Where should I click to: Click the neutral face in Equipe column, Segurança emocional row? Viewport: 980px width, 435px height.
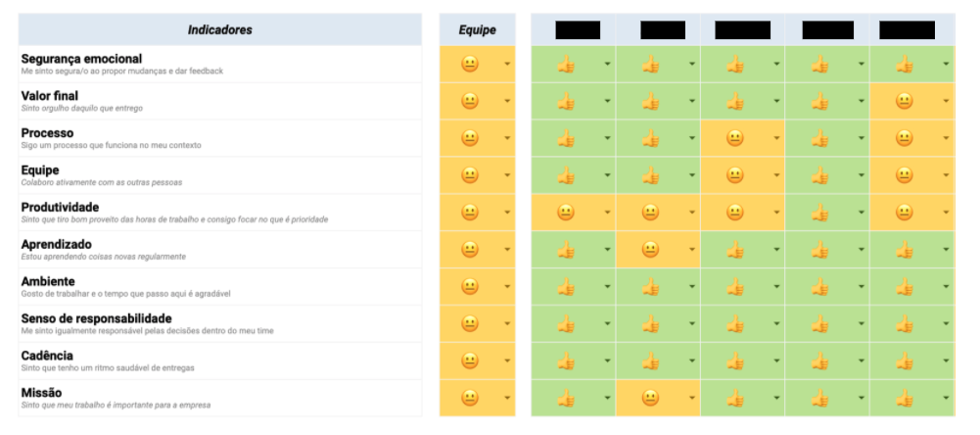pos(470,65)
